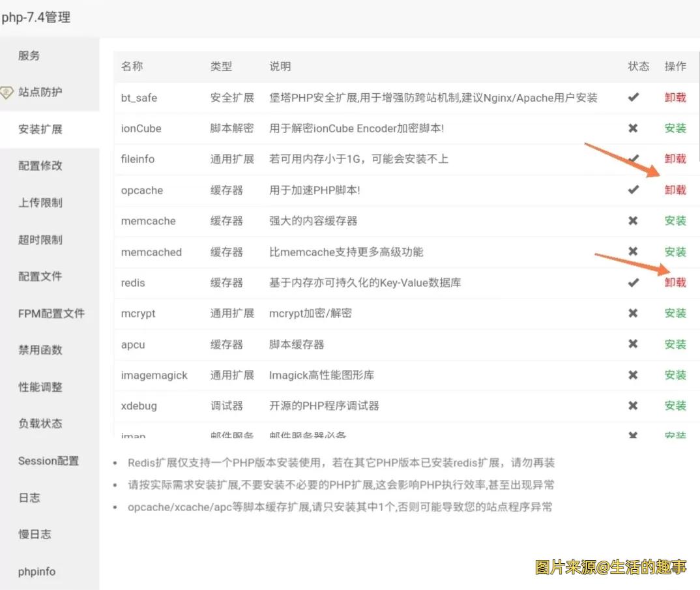Uninstall the opcache extension
700x590 pixels.
pyautogui.click(x=675, y=190)
